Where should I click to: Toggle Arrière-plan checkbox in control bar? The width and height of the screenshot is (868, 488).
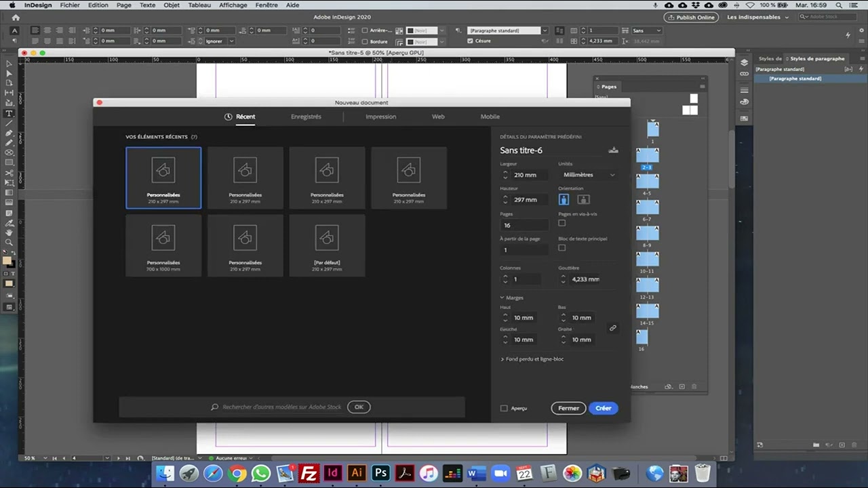[x=365, y=30]
